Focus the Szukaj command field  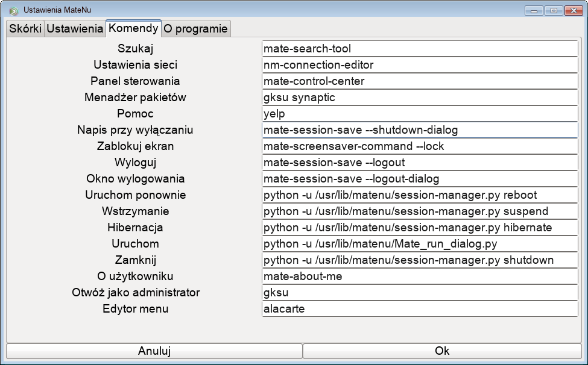point(420,49)
